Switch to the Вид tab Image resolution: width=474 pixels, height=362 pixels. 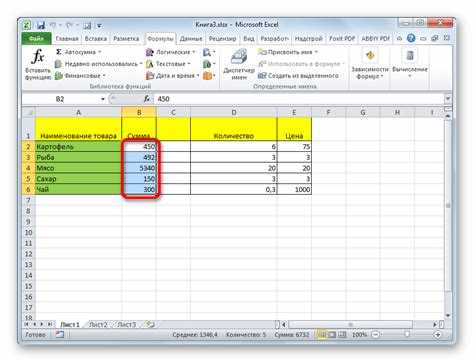pyautogui.click(x=249, y=39)
